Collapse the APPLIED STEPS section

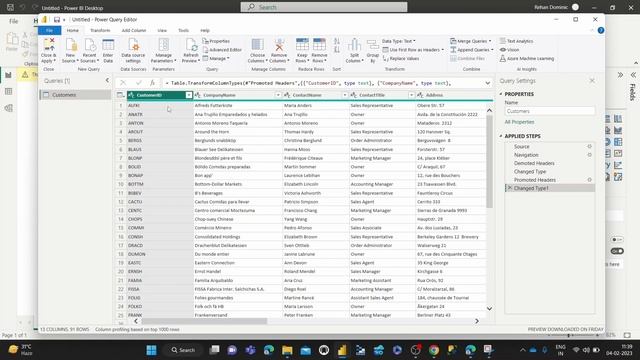tap(501, 136)
